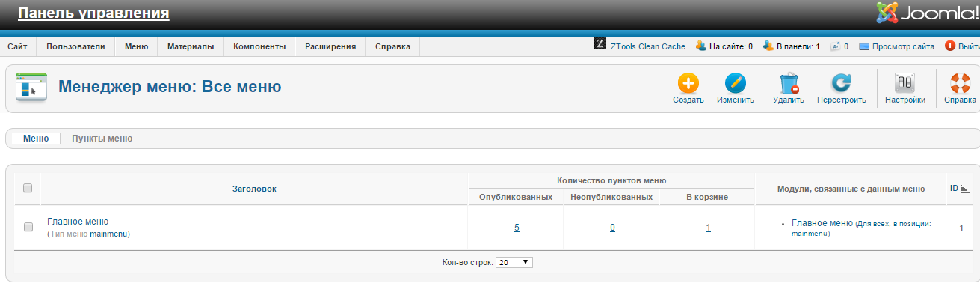
Task: Click the messages count '0' text
Action: click(846, 46)
